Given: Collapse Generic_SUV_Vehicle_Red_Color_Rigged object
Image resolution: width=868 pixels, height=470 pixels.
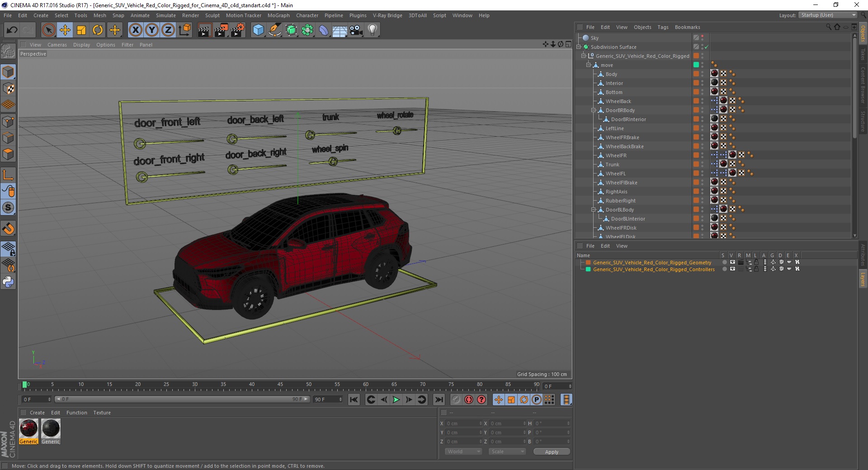Looking at the screenshot, I should click(584, 56).
